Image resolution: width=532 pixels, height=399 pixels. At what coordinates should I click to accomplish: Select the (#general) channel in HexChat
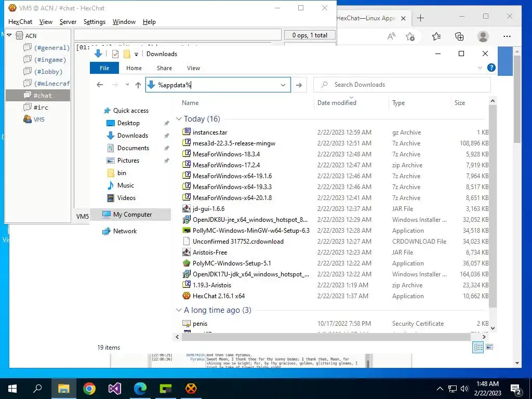coord(46,48)
